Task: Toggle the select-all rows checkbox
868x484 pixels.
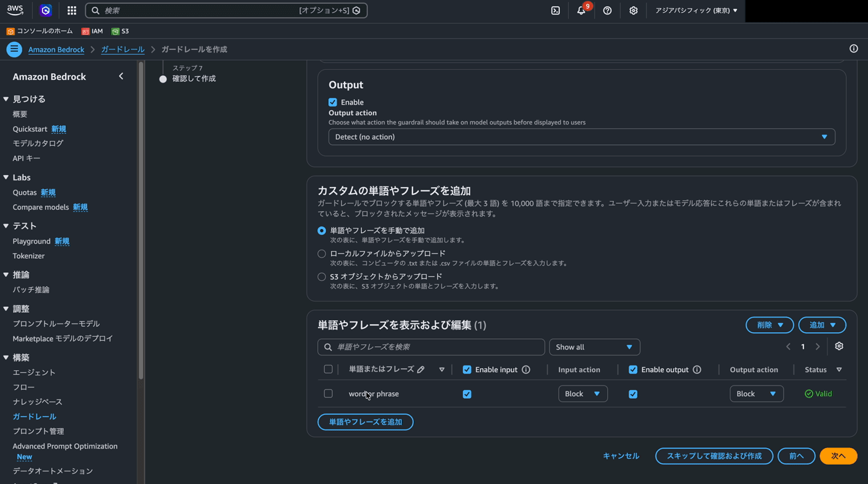Action: pos(328,369)
